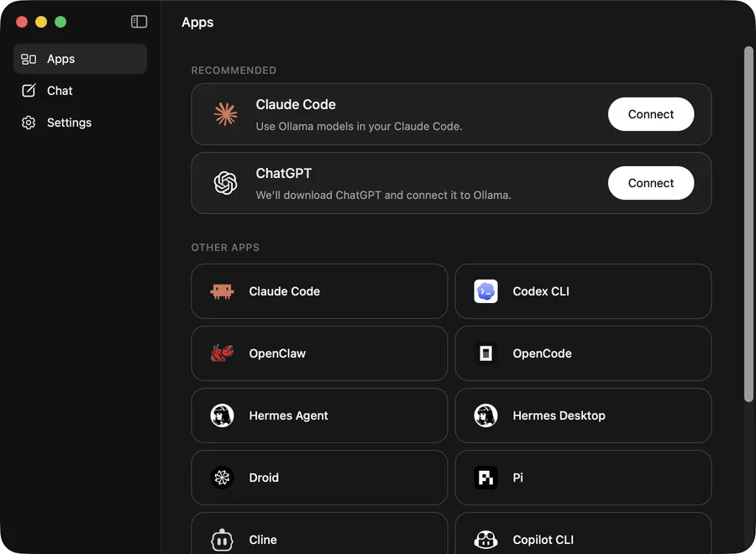This screenshot has width=756, height=554.
Task: Click the vertical scrollbar thumb
Action: [x=748, y=223]
